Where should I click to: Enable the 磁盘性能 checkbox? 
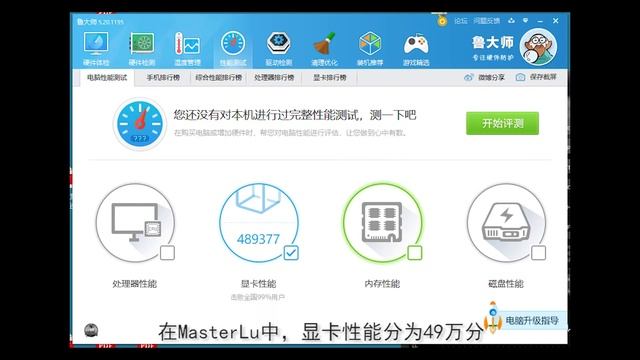coord(538,253)
